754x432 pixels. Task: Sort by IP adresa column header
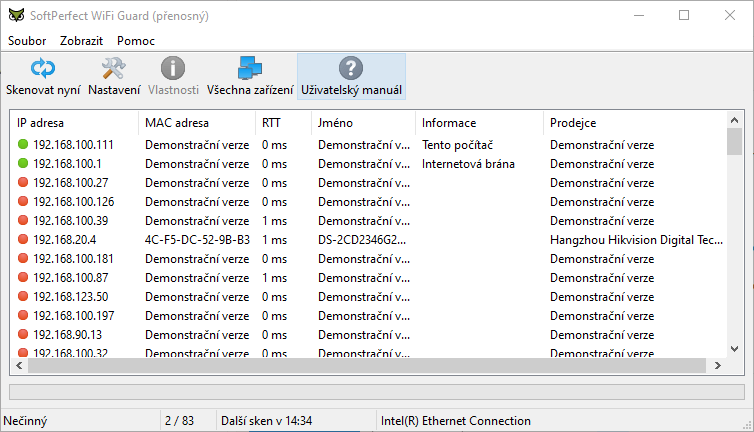point(75,123)
